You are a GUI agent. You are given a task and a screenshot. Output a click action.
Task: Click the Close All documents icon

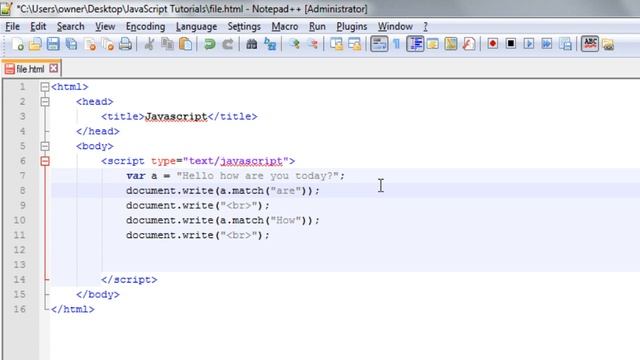point(108,44)
